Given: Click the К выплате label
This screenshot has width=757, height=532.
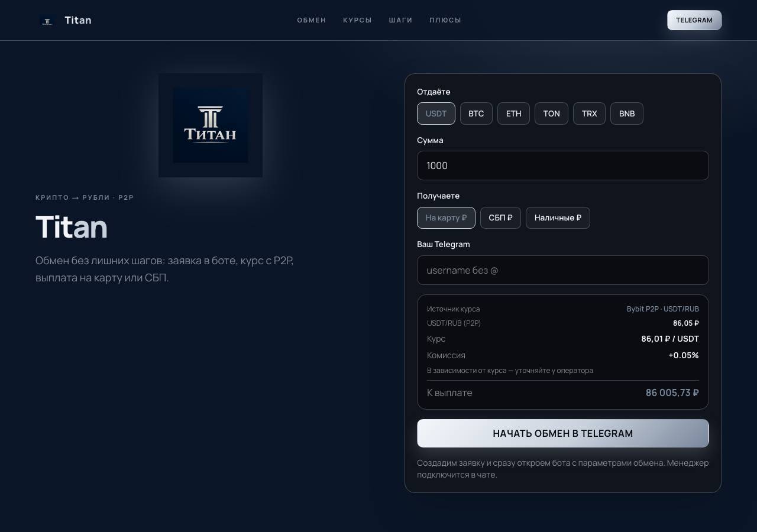Looking at the screenshot, I should pyautogui.click(x=449, y=392).
